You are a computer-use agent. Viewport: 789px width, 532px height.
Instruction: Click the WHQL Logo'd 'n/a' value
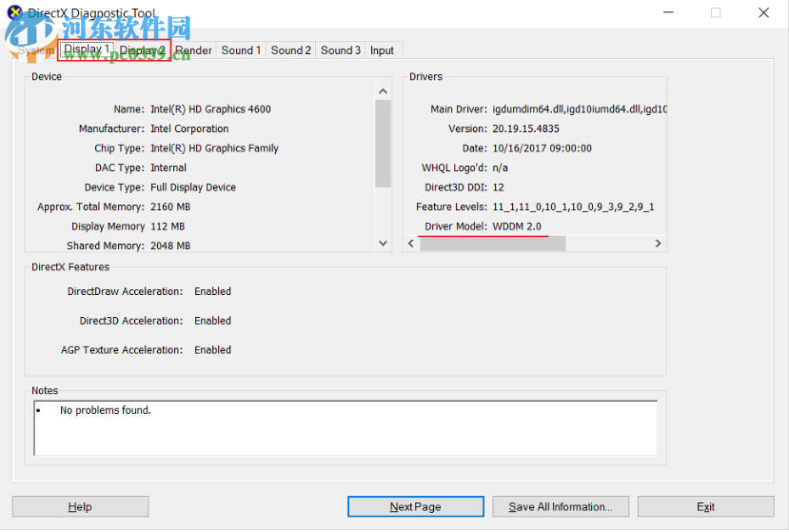click(501, 167)
